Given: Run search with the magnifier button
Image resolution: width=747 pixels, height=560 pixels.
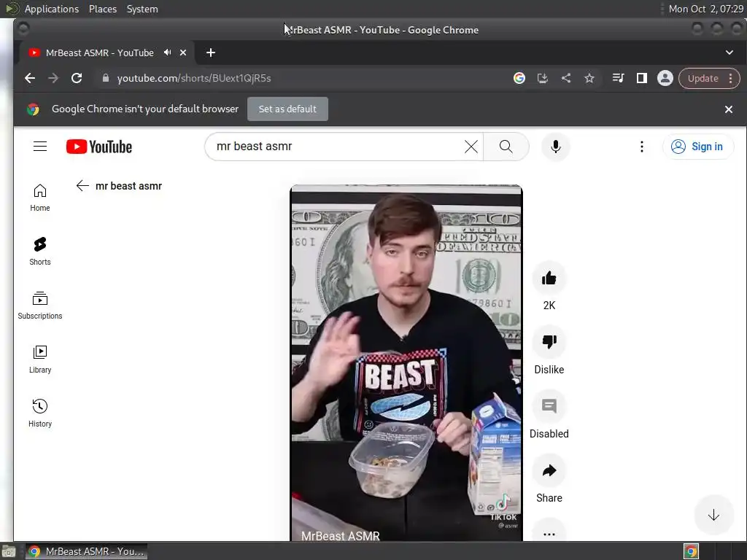Looking at the screenshot, I should pyautogui.click(x=506, y=147).
